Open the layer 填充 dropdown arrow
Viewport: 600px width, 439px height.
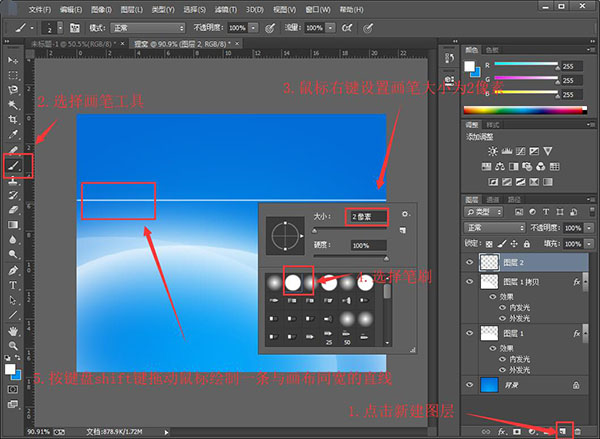[x=590, y=244]
